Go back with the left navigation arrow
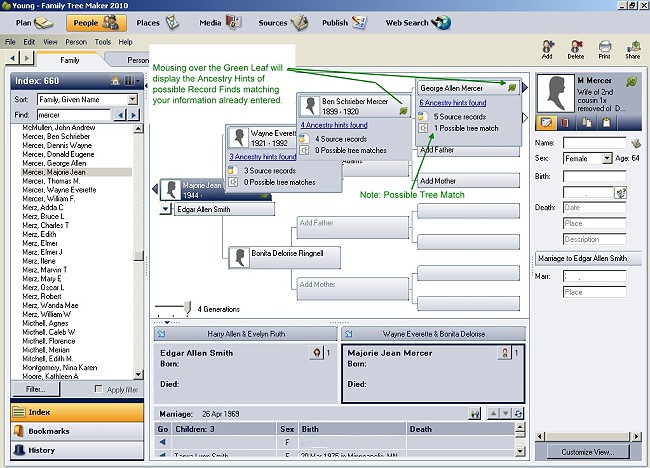 (12, 58)
